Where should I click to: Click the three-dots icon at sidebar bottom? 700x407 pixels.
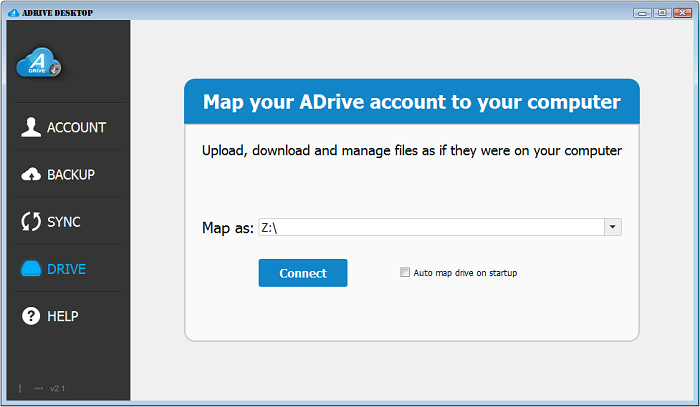(x=38, y=388)
